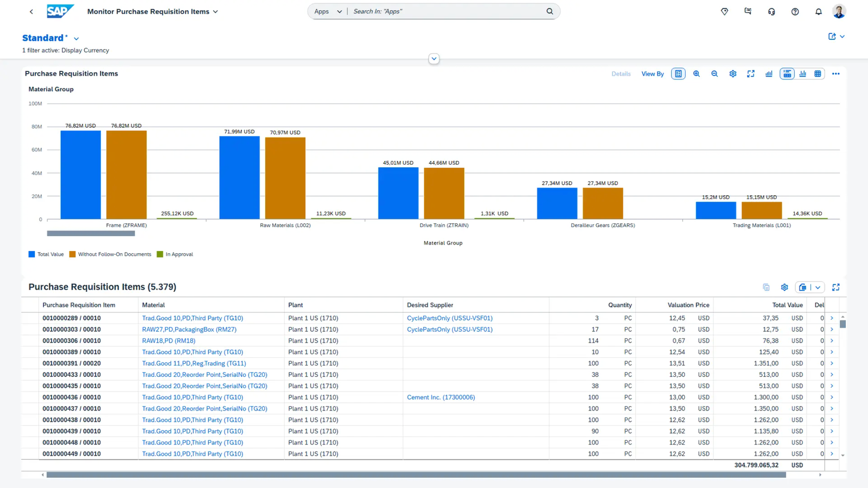This screenshot has height=488, width=868.
Task: Open the View By menu
Action: pos(653,74)
